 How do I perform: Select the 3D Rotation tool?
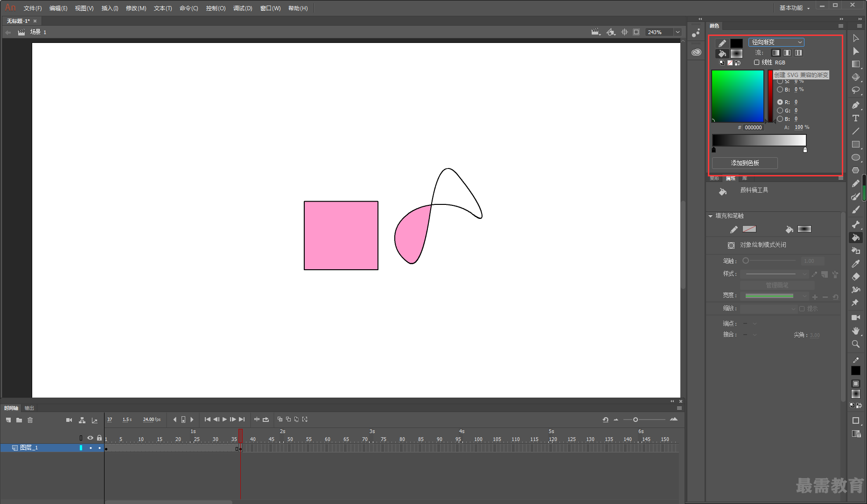[856, 77]
